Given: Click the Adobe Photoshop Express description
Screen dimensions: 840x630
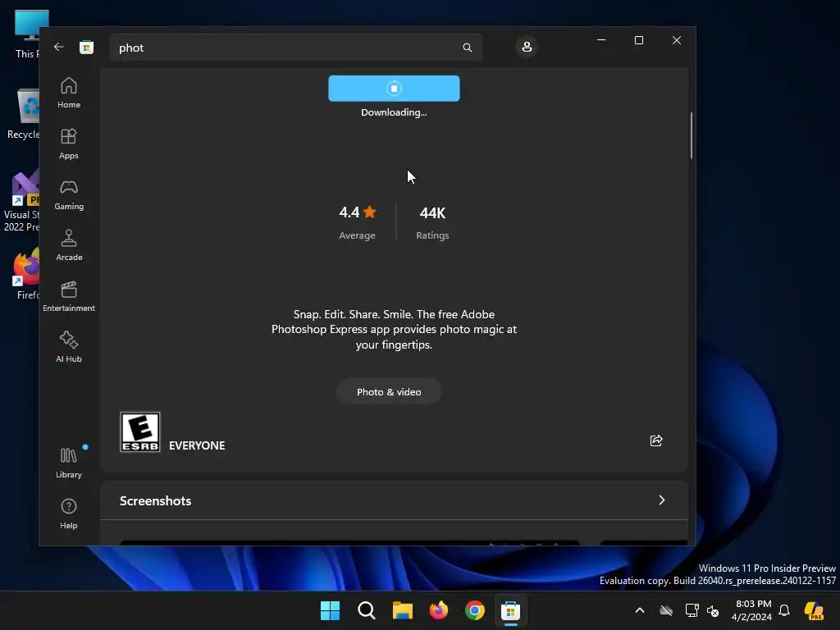Looking at the screenshot, I should click(x=394, y=330).
